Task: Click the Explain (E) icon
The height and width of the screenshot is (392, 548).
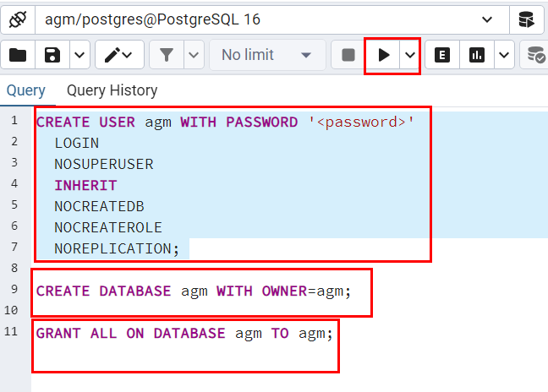Action: pos(441,55)
